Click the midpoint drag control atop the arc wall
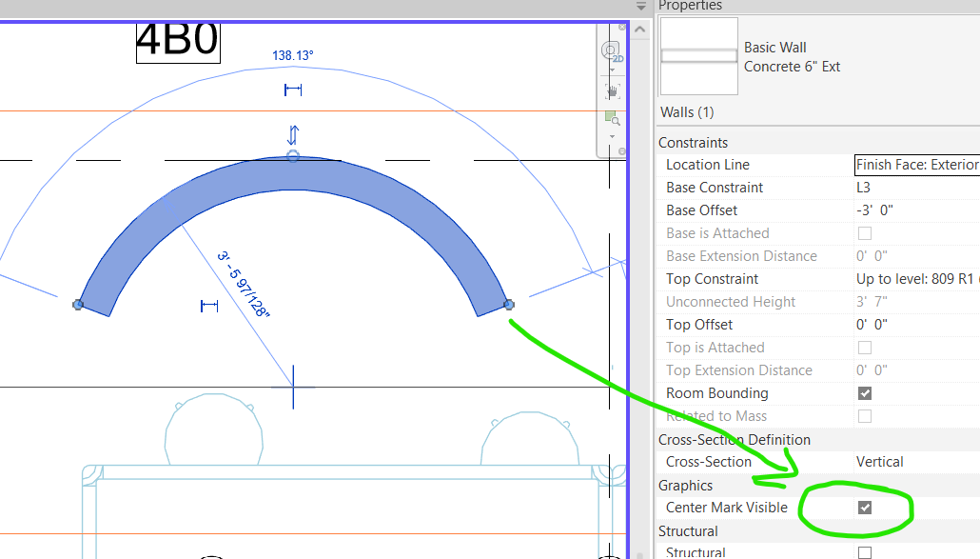 294,155
